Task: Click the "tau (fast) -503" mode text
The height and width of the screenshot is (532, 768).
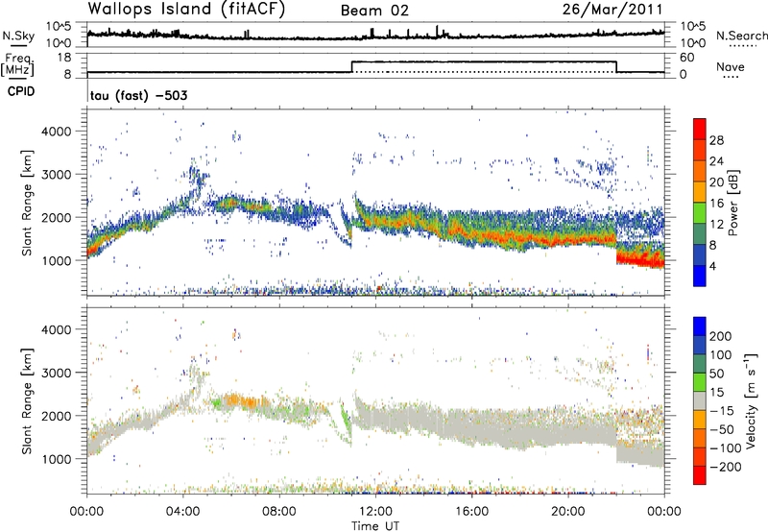Action: point(138,95)
